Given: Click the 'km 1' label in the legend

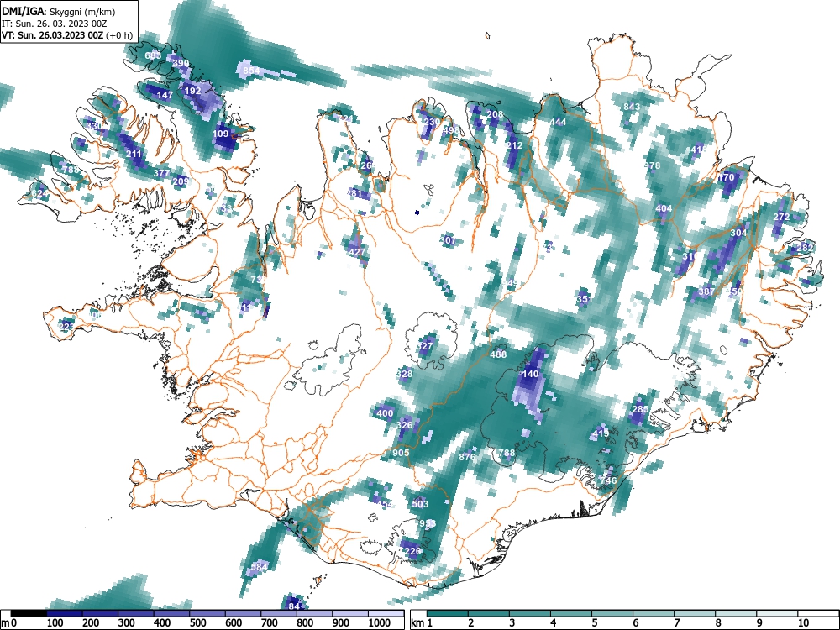Looking at the screenshot, I should coord(422,623).
